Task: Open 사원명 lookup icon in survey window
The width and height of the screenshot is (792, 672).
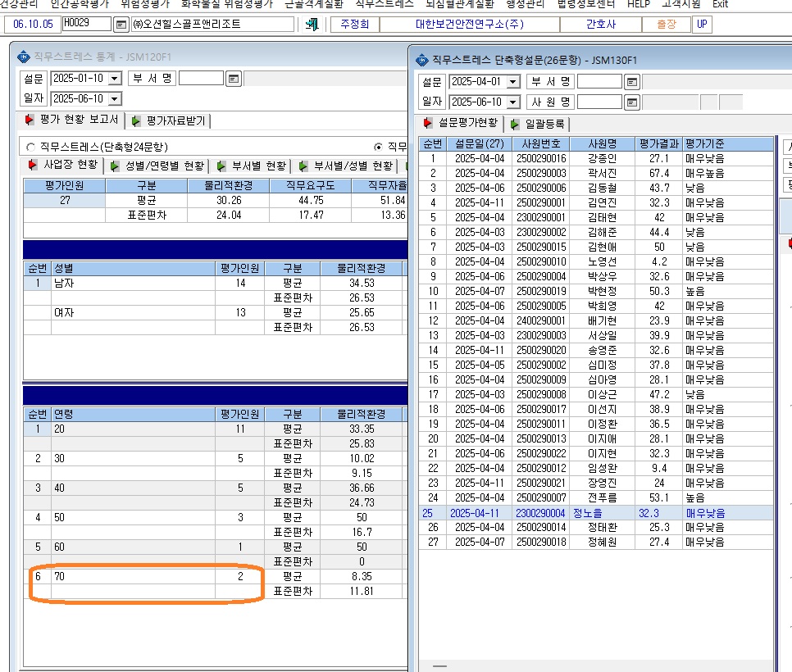Action: coord(632,102)
